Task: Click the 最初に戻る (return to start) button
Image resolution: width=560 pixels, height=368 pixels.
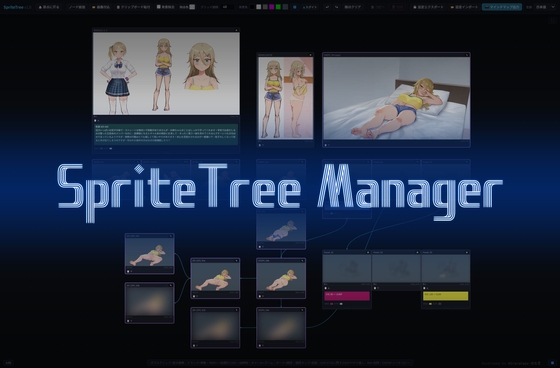Action: [49, 7]
